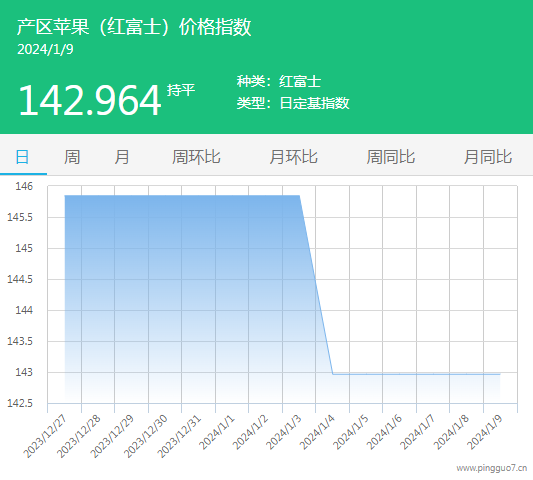Open the 月环比 tab
Viewport: 533px width, 480px height.
coord(293,157)
